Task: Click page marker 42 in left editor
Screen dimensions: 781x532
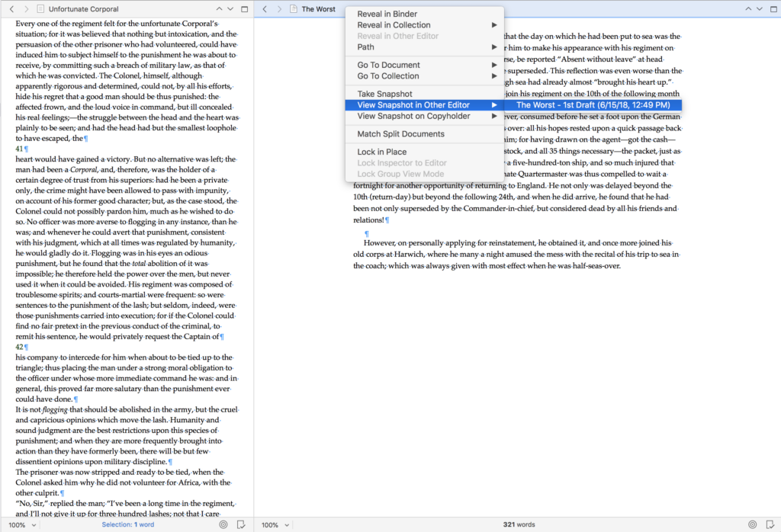Action: tap(19, 347)
